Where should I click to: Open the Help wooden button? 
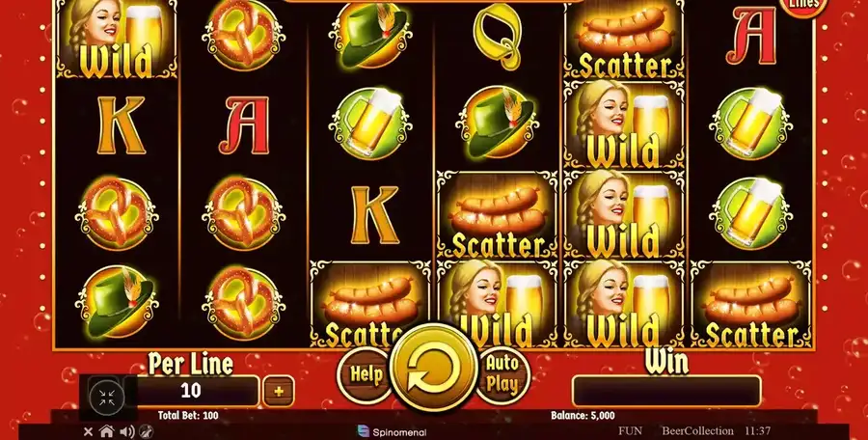366,374
